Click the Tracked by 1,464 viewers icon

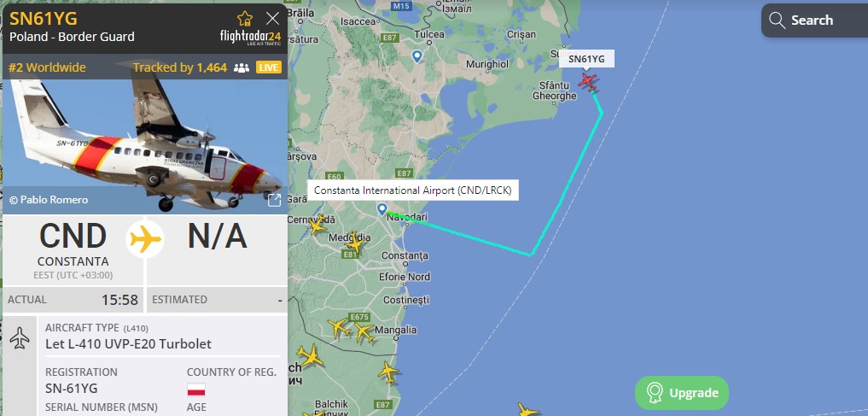(x=242, y=68)
